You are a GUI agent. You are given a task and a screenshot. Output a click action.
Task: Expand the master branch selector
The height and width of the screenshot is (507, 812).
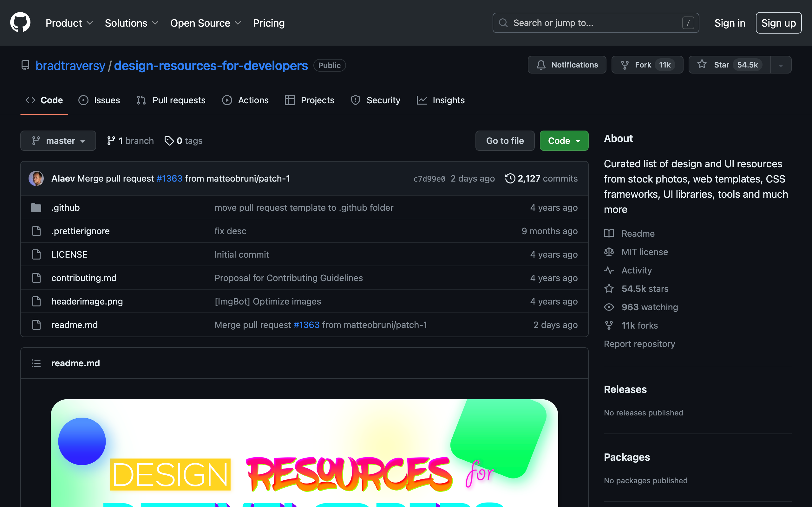pyautogui.click(x=58, y=140)
